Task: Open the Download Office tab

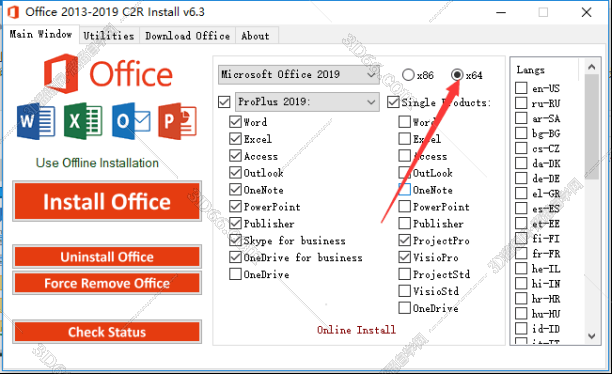Action: pyautogui.click(x=187, y=36)
